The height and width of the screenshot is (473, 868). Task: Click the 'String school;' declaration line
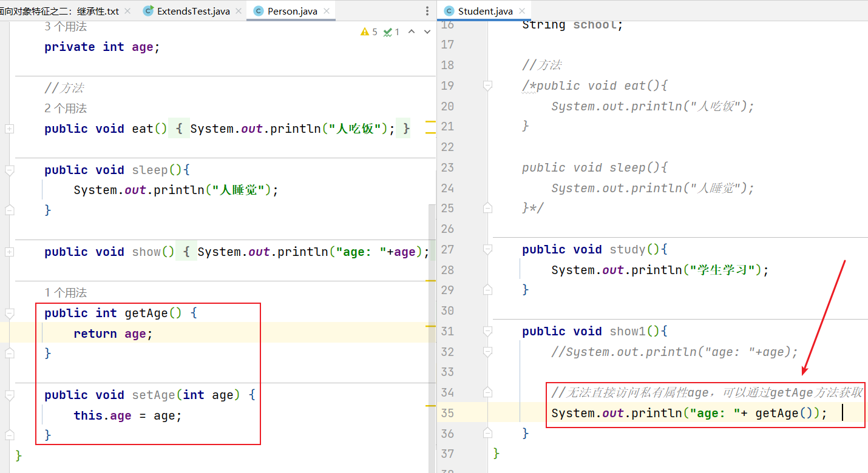coord(572,25)
